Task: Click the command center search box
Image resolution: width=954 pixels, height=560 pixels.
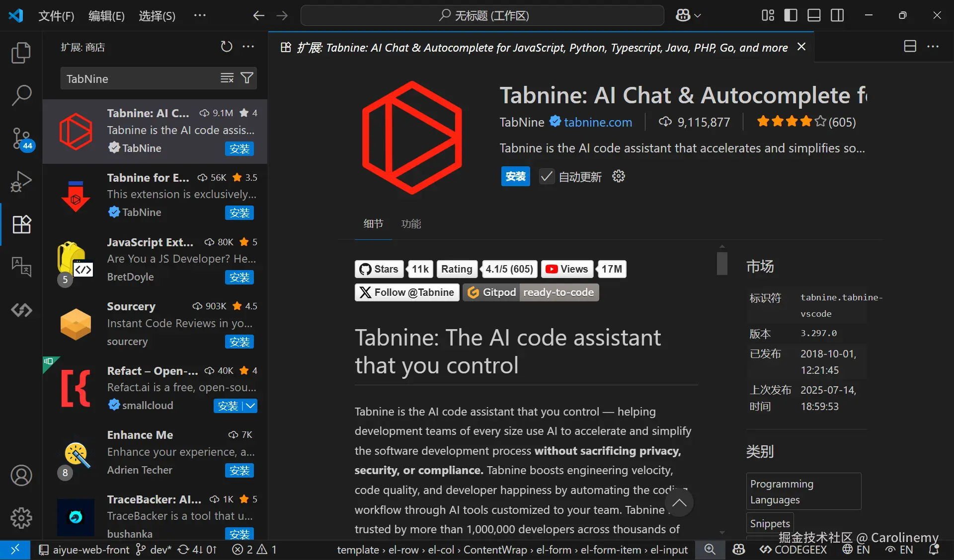Action: tap(482, 15)
